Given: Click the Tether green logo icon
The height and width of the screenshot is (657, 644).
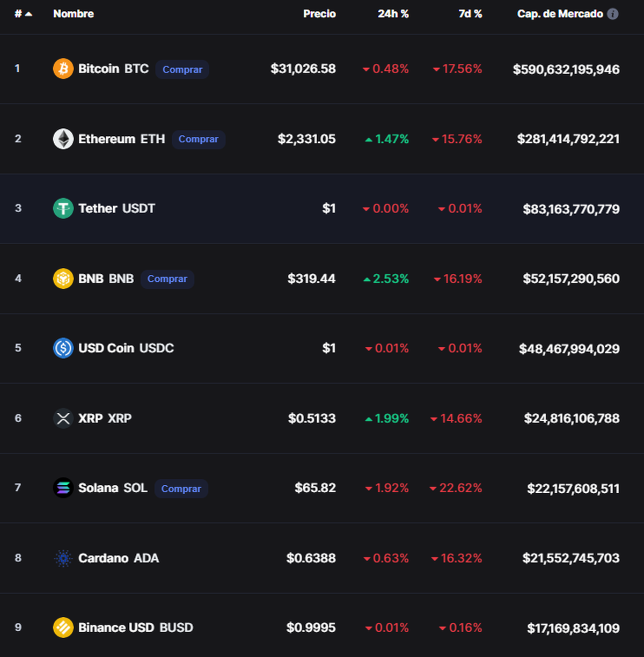Looking at the screenshot, I should point(63,208).
